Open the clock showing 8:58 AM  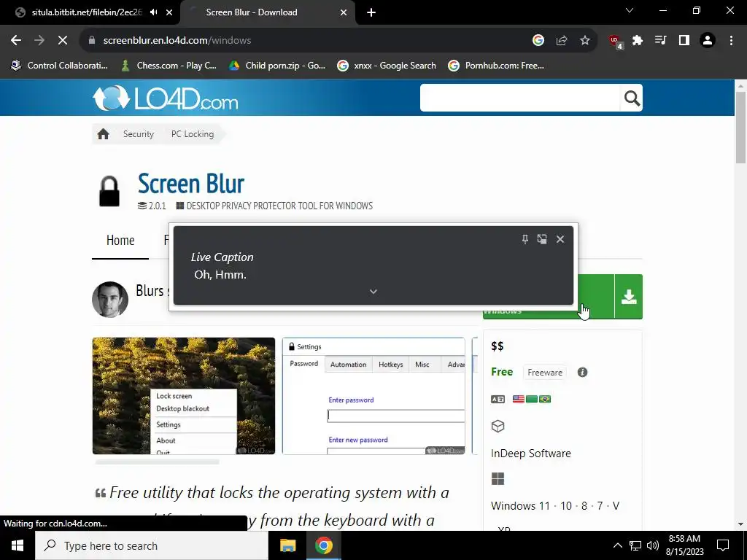684,545
